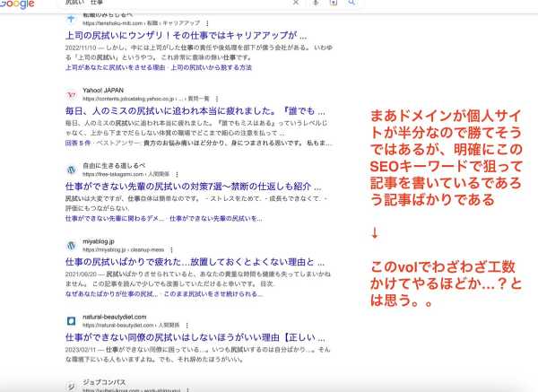The image size is (538, 392).
Task: Click the miyablog.jp WordPress favicon
Action: (x=71, y=246)
